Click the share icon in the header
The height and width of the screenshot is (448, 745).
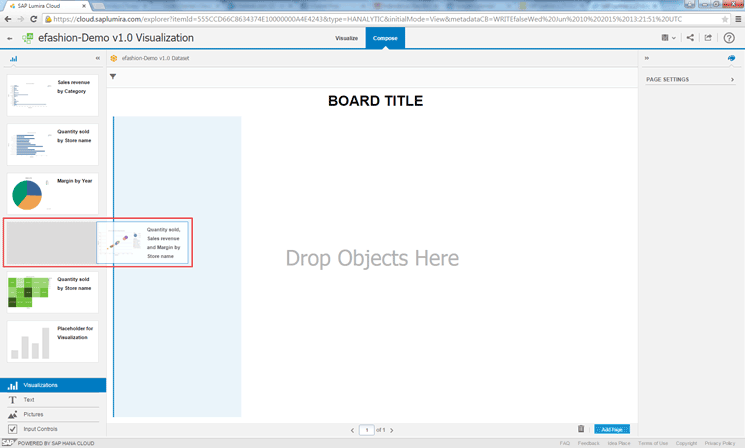pyautogui.click(x=690, y=38)
